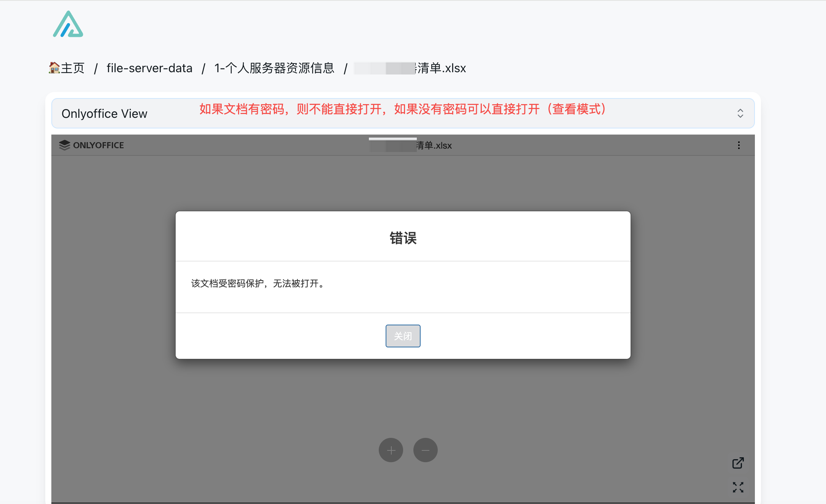
Task: Click the red password note text
Action: click(403, 109)
